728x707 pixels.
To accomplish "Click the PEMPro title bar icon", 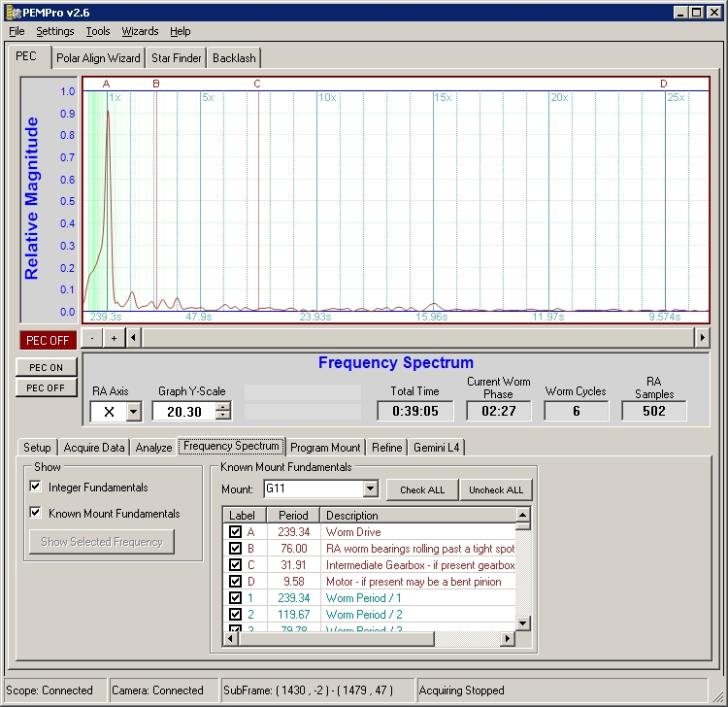I will point(14,13).
